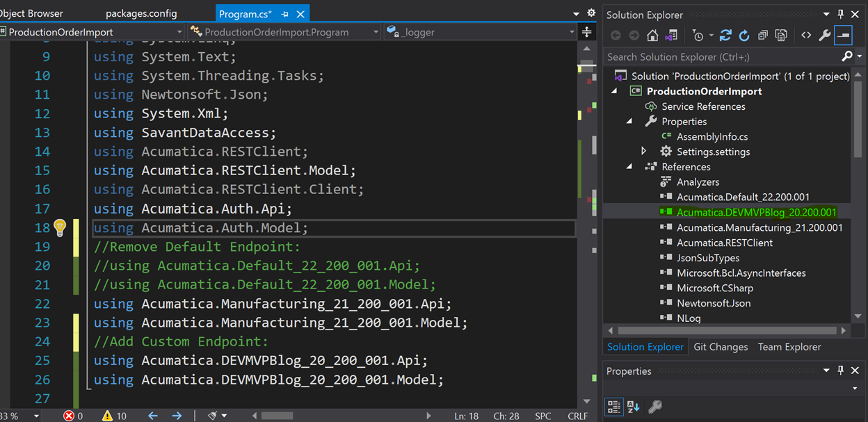Image resolution: width=868 pixels, height=422 pixels.
Task: Open the Object Browser document tab
Action: click(x=31, y=13)
